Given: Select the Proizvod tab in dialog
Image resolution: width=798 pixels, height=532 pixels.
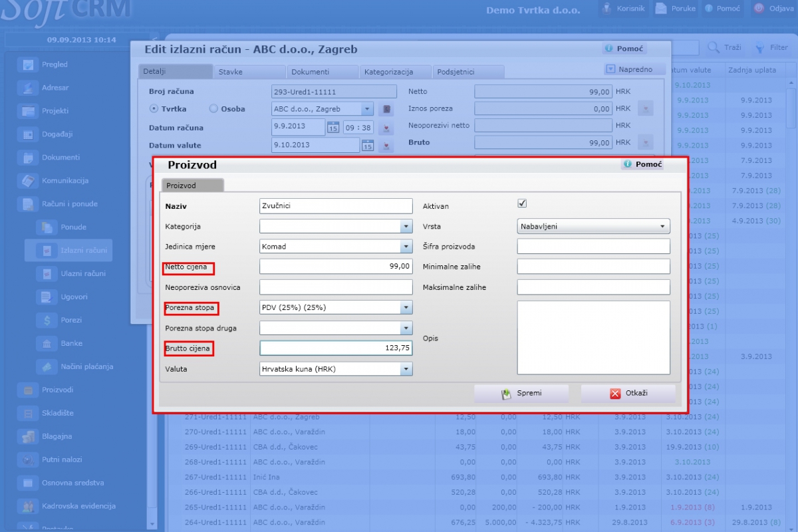Looking at the screenshot, I should pyautogui.click(x=192, y=186).
